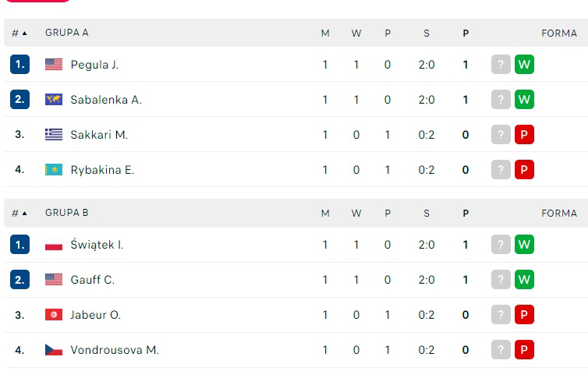Image resolution: width=588 pixels, height=371 pixels.
Task: Click the green W form badge for Pegula
Action: [524, 65]
